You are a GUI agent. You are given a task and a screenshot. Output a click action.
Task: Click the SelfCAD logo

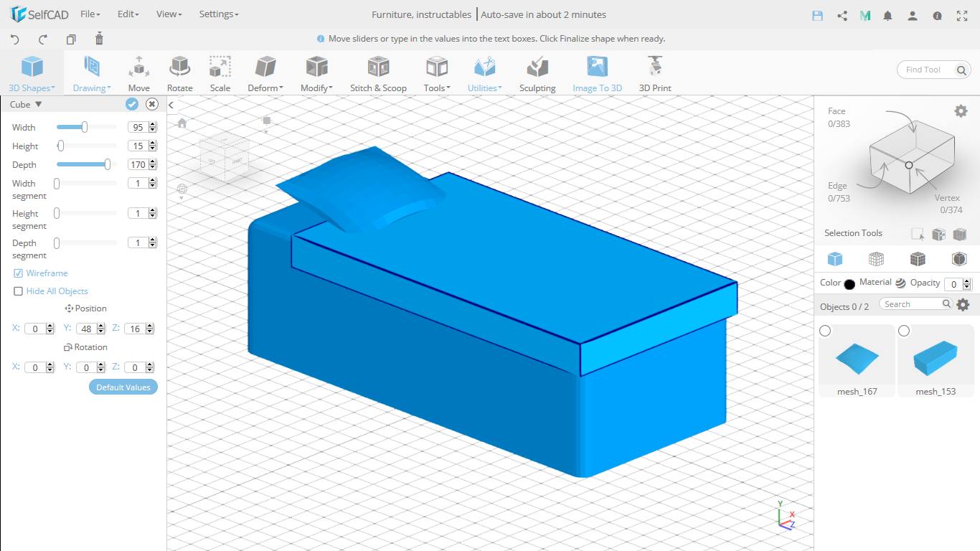point(39,14)
